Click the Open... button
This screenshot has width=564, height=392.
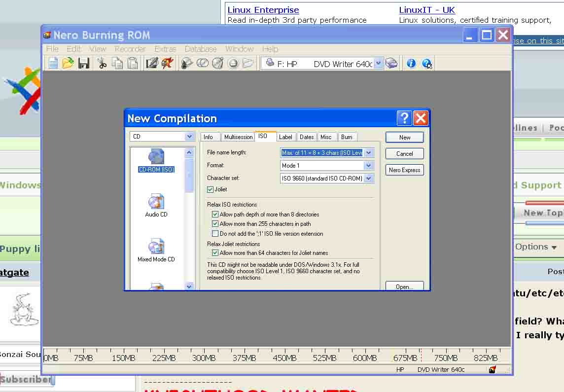tap(405, 286)
